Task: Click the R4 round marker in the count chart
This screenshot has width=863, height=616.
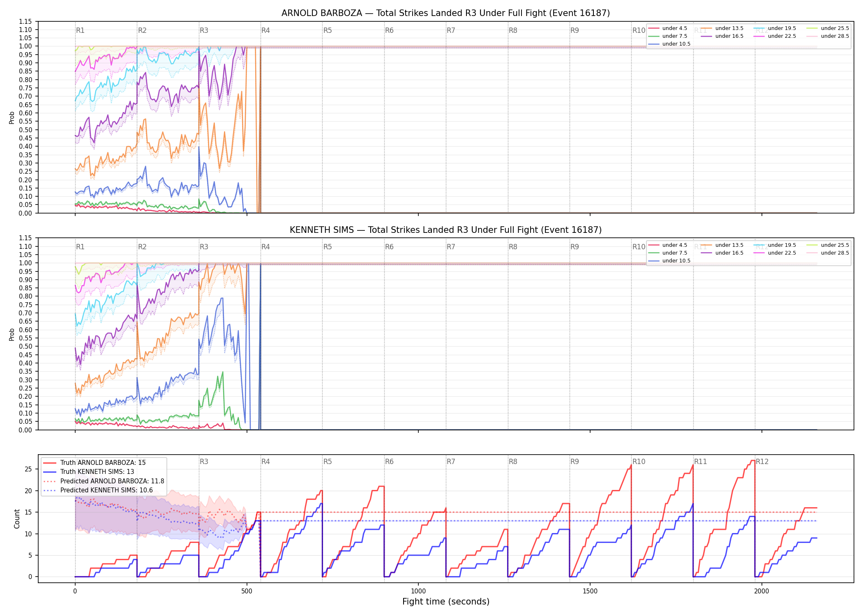Action: point(265,462)
